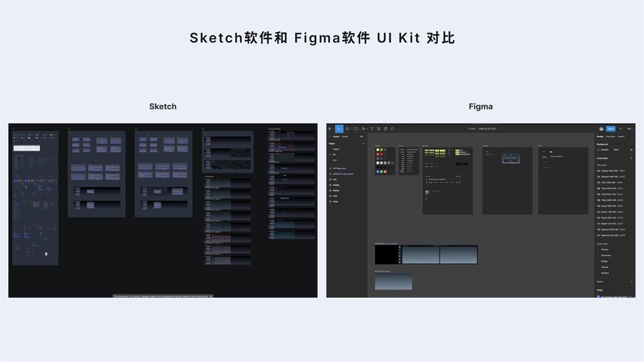Expand the Frame tool options arrow

[350, 129]
